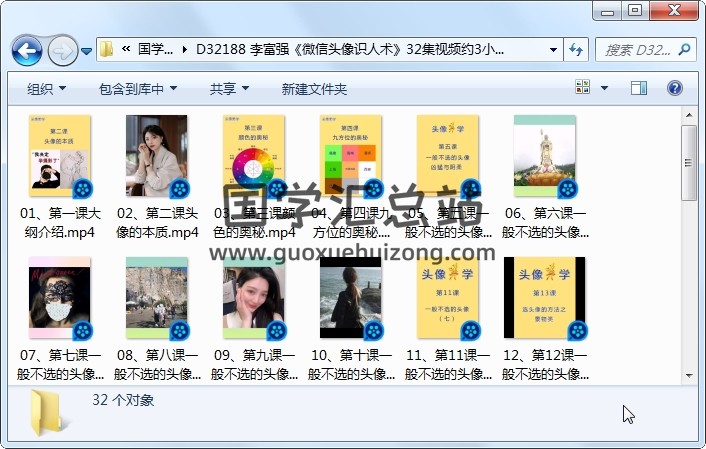Screen dimensions: 706x449
Task: Click file name 01、第一课大纲介绍.mp4
Action: [x=60, y=222]
